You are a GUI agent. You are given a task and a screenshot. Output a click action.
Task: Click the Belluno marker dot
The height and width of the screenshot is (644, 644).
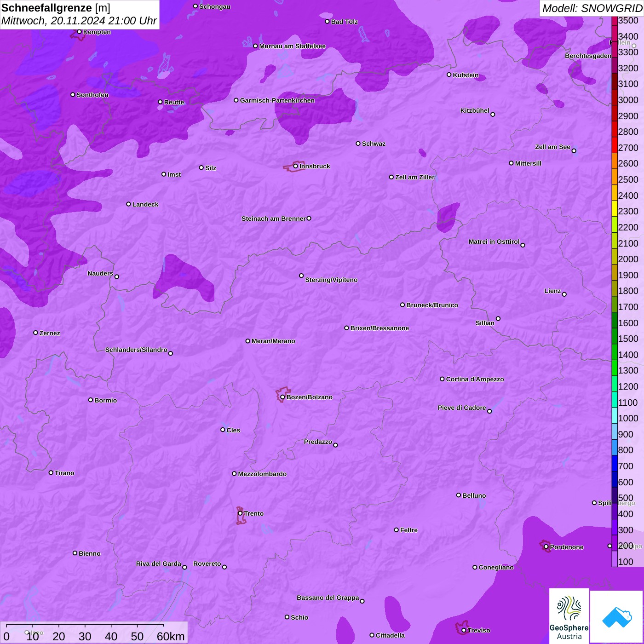click(x=458, y=495)
